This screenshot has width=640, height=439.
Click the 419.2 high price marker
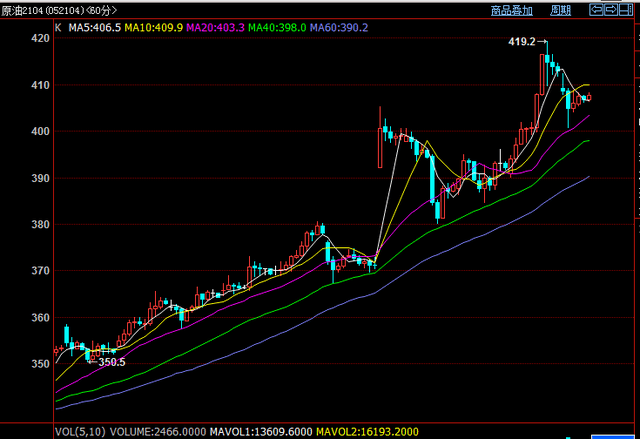coord(522,43)
